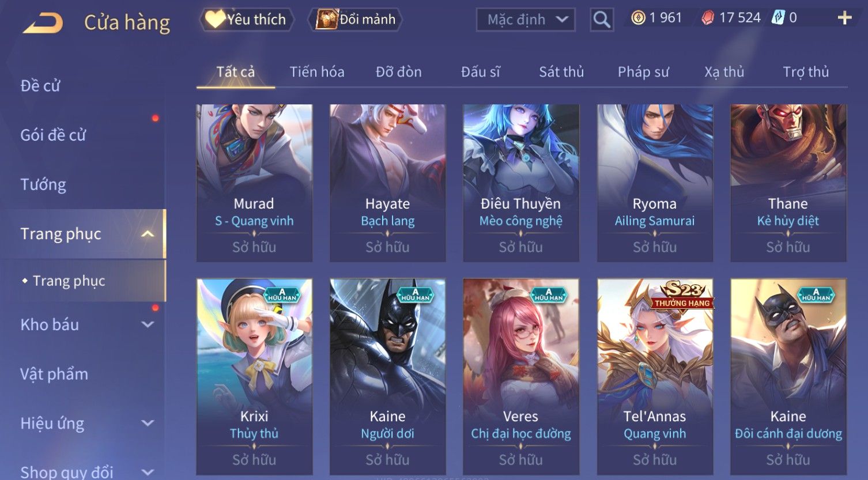Open the Mặc định sort dropdown
868x480 pixels.
[526, 20]
